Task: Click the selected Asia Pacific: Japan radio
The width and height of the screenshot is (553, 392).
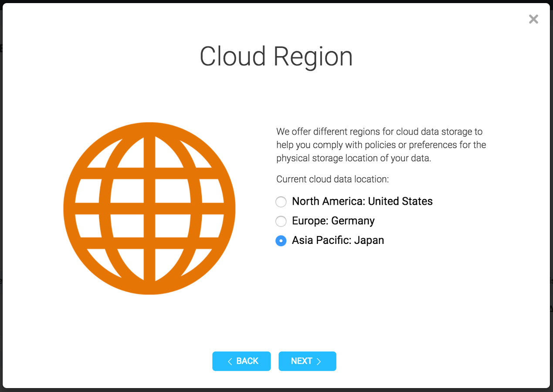Action: (281, 240)
